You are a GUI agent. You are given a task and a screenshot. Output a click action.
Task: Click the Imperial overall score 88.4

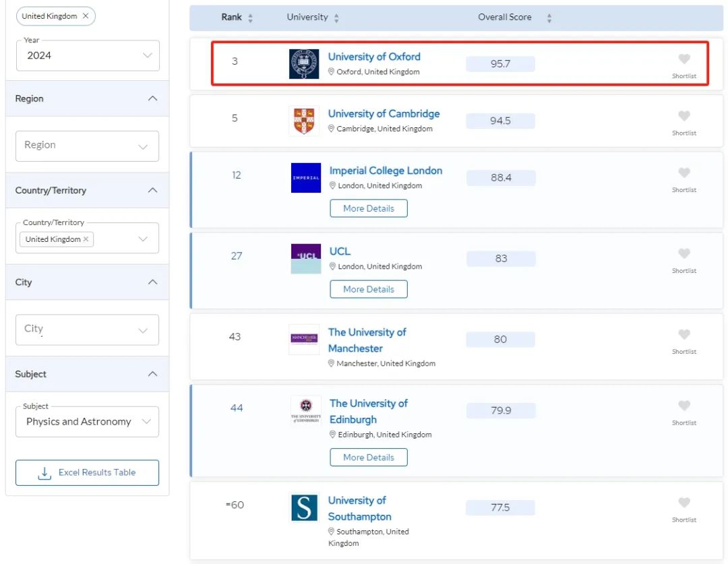(x=501, y=178)
